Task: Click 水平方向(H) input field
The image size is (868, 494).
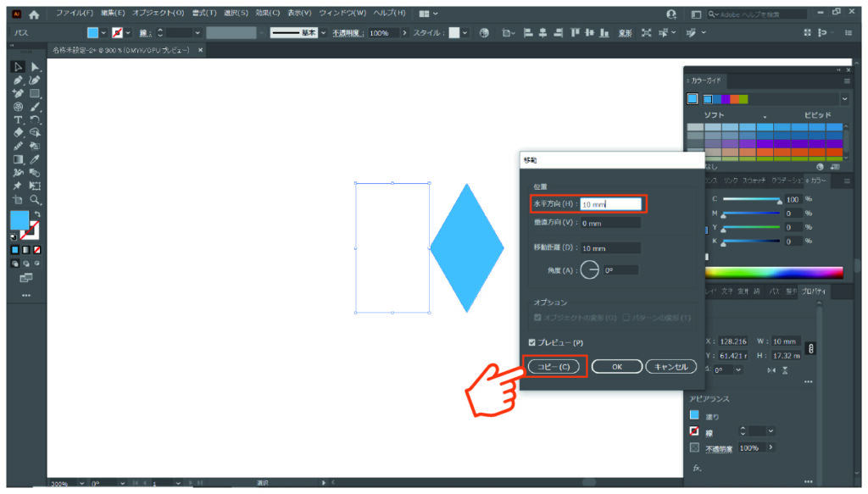Action: click(x=610, y=204)
